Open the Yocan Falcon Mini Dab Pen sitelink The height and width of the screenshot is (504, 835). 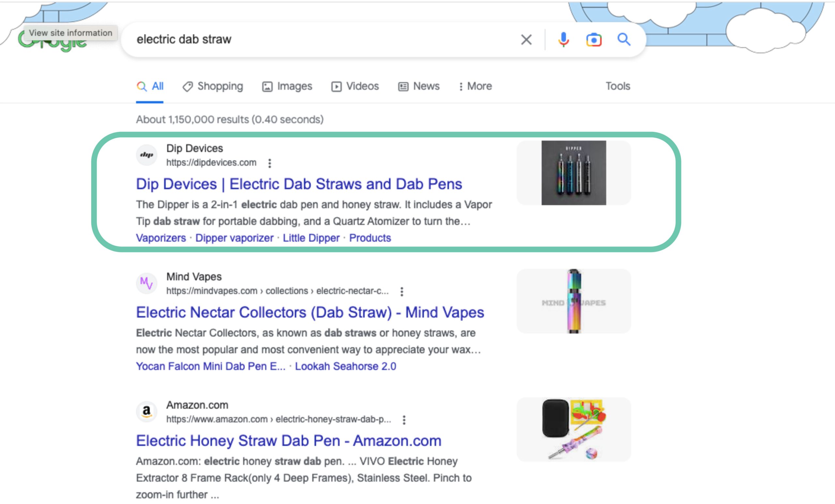211,366
